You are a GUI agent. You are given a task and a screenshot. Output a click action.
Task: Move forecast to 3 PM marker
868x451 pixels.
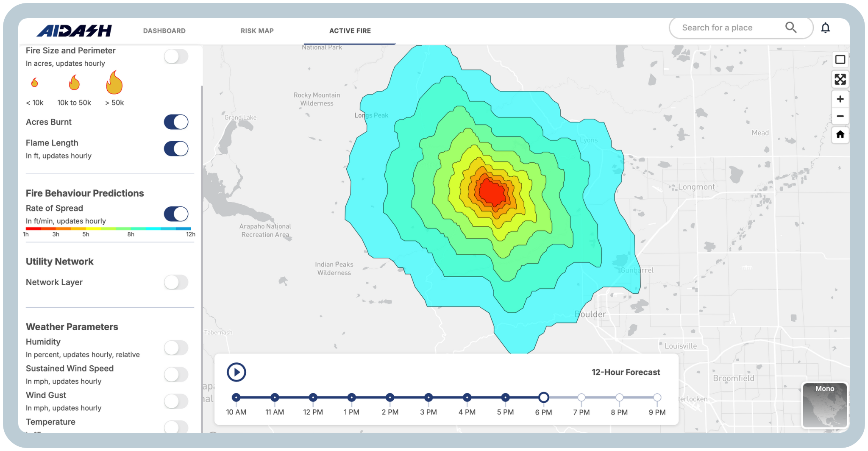coord(428,398)
